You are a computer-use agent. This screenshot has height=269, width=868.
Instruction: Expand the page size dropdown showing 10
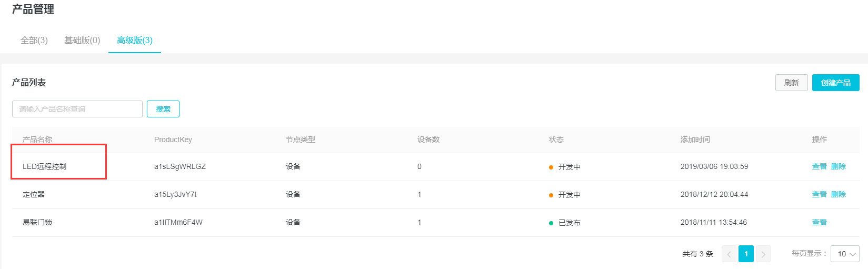click(x=845, y=254)
